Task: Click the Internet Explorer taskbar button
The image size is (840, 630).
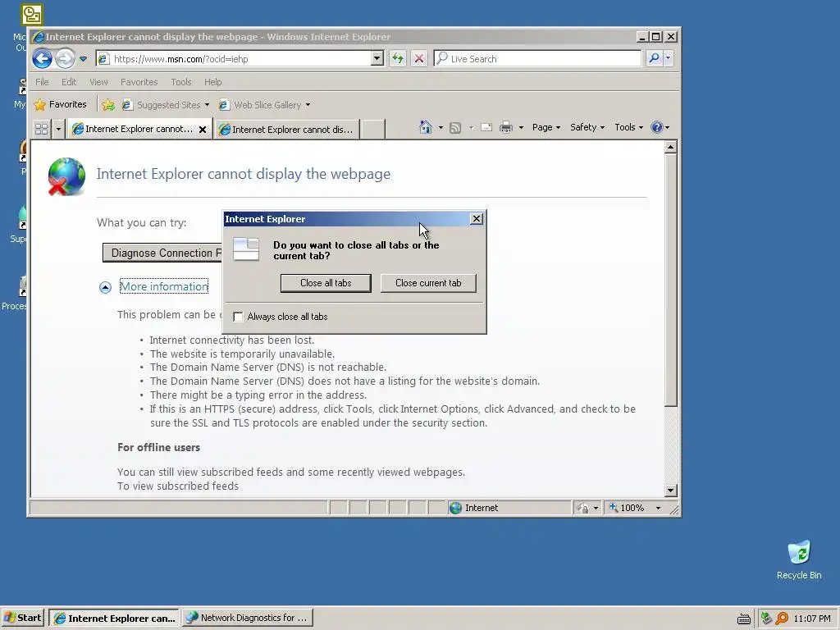Action: [x=115, y=618]
